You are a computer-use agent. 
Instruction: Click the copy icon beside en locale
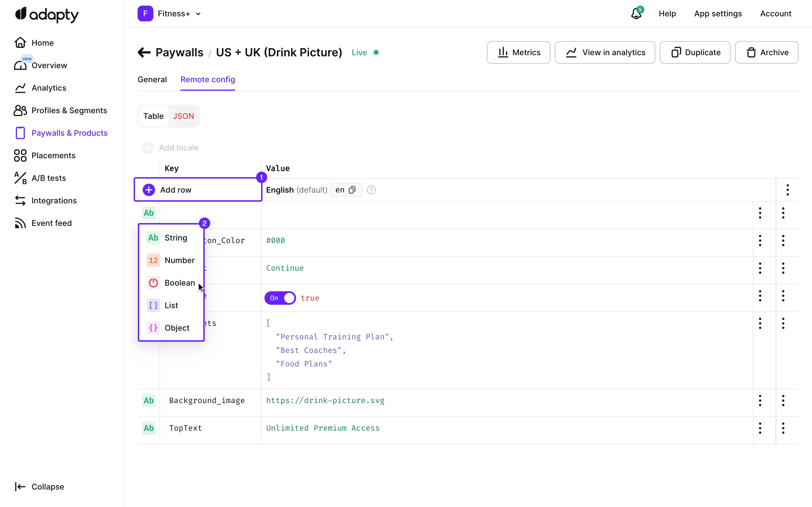[x=352, y=190]
